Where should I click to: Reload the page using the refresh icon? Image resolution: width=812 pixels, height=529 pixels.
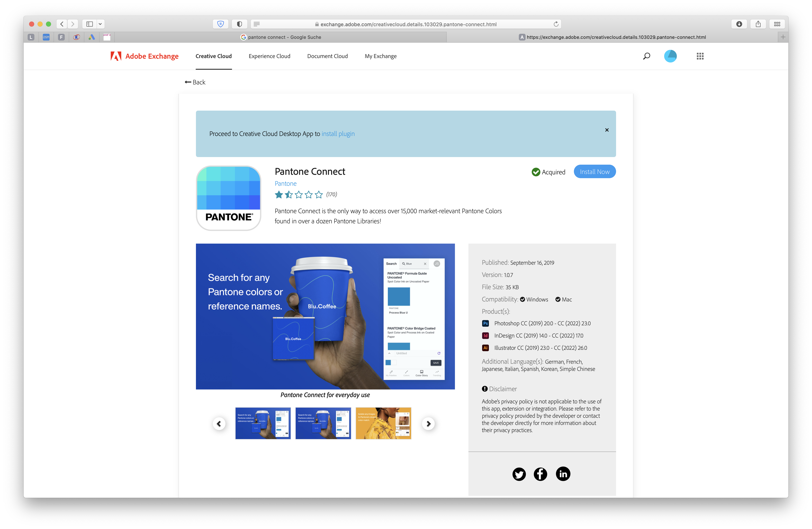[556, 24]
